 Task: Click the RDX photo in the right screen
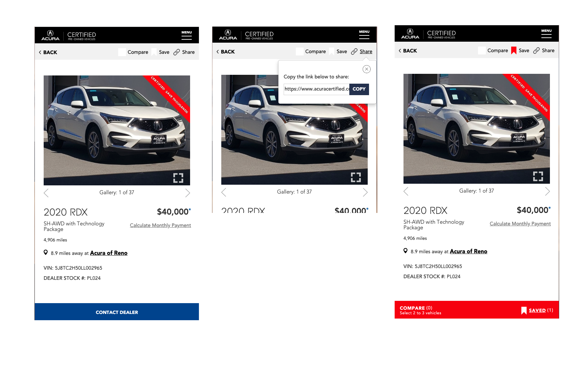476,129
